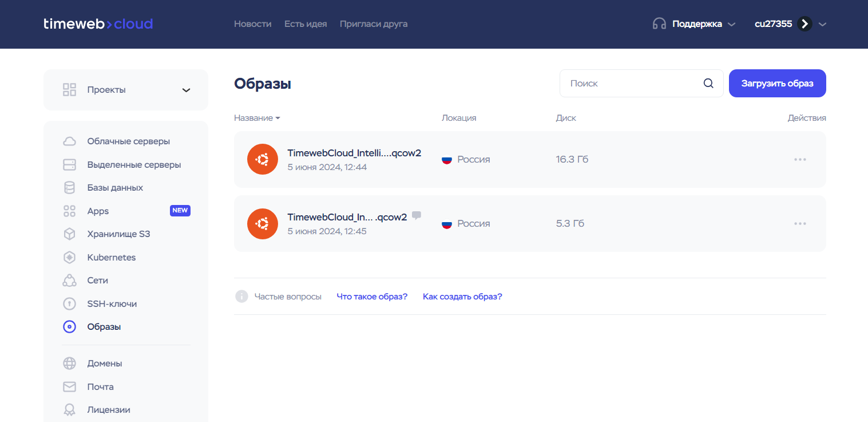Open Облачные серверы in sidebar
Viewport: 868px width, 422px height.
click(128, 141)
